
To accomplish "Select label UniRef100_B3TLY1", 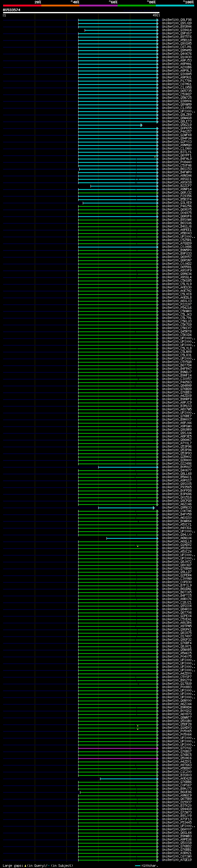I will tap(177, 152).
